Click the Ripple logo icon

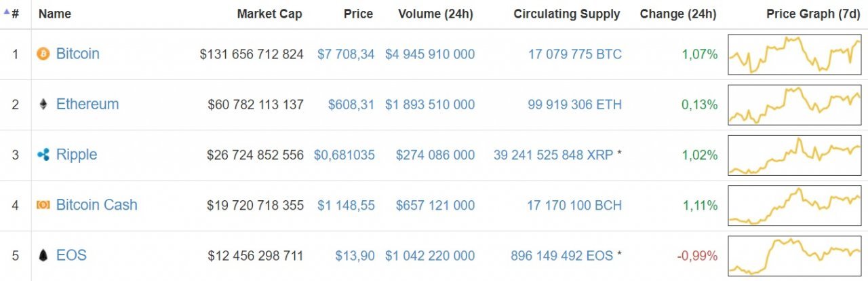(x=43, y=155)
